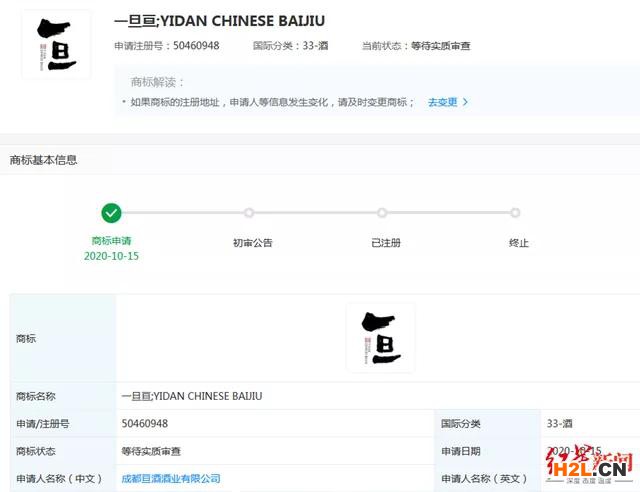Click the H2L.CN watermark logo
640x492 pixels.
pos(590,465)
